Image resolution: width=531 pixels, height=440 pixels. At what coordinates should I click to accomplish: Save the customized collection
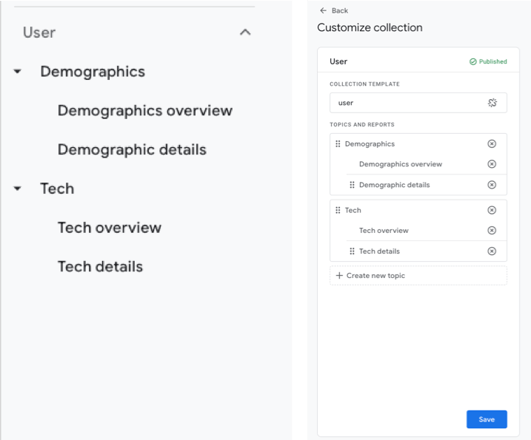click(487, 419)
